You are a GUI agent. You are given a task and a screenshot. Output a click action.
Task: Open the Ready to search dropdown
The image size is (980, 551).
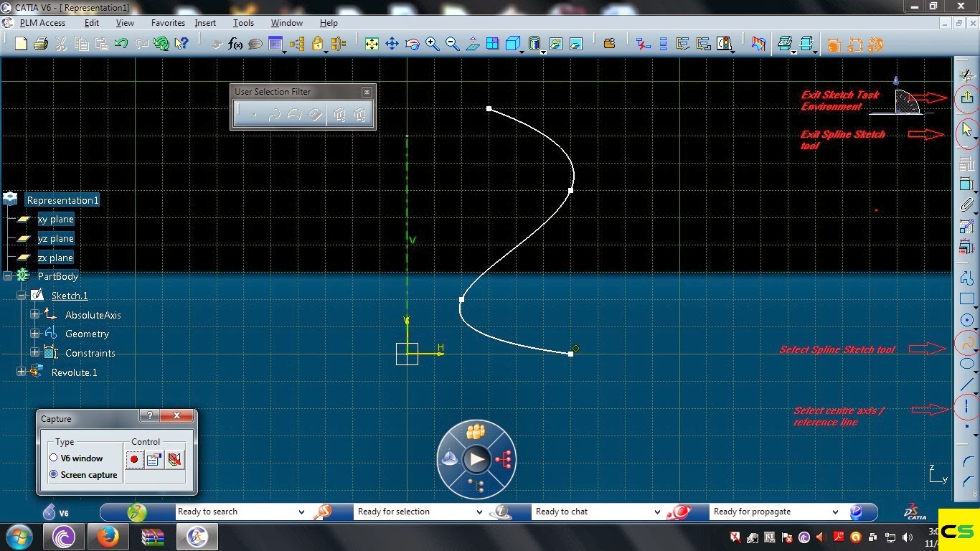coord(301,512)
